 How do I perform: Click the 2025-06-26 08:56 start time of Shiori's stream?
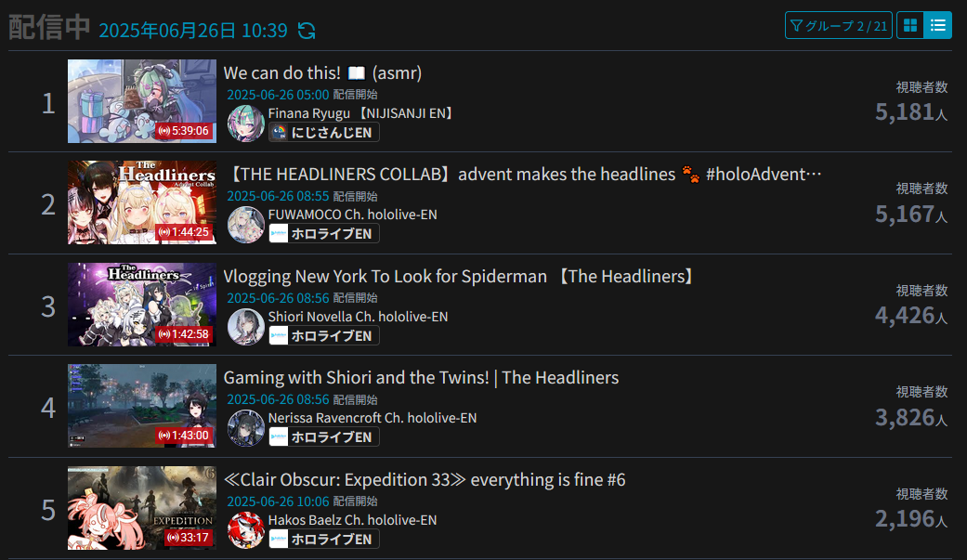click(x=278, y=298)
